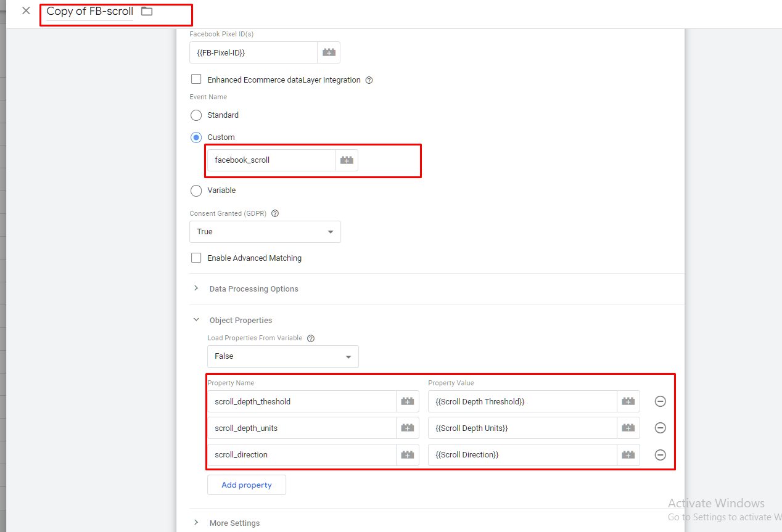Check the Enable Advanced Matching box

pyautogui.click(x=196, y=258)
